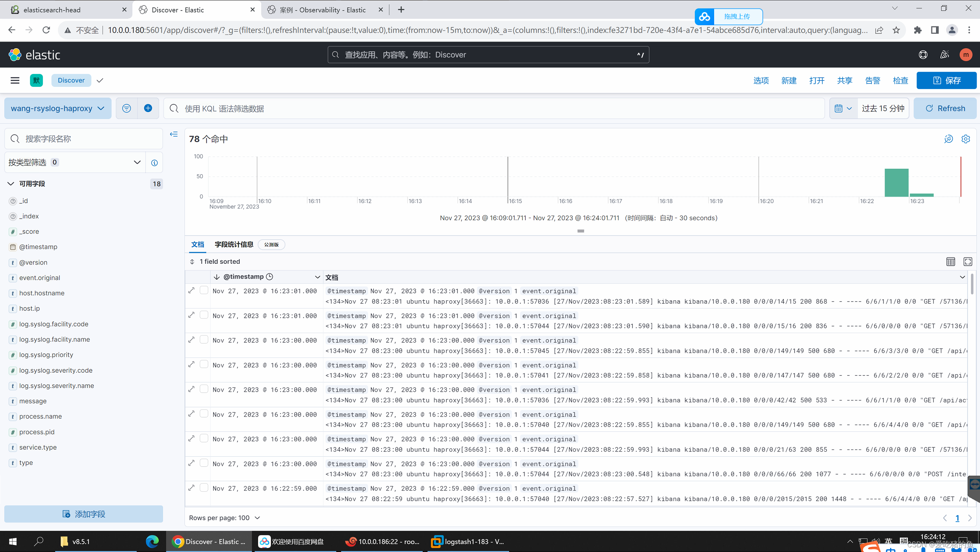This screenshot has width=980, height=552.
Task: Save the search with the save button
Action: click(x=946, y=81)
